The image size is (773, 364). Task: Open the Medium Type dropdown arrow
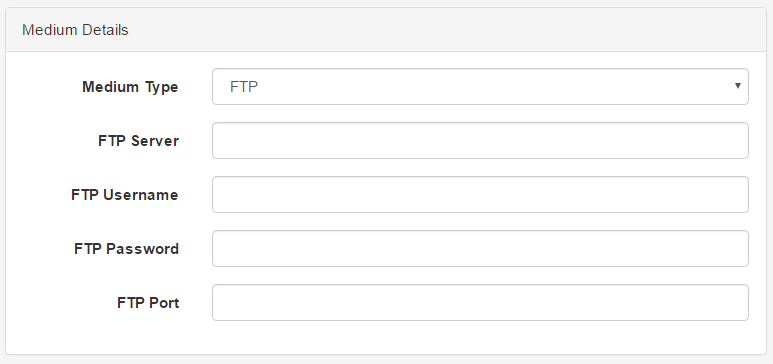[x=738, y=86]
